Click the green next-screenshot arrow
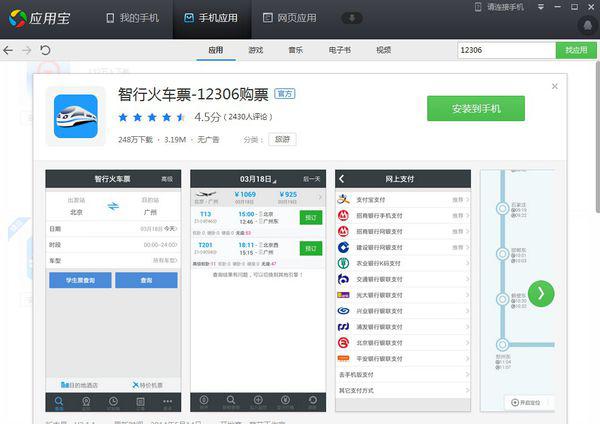This screenshot has height=424, width=600. [x=540, y=293]
